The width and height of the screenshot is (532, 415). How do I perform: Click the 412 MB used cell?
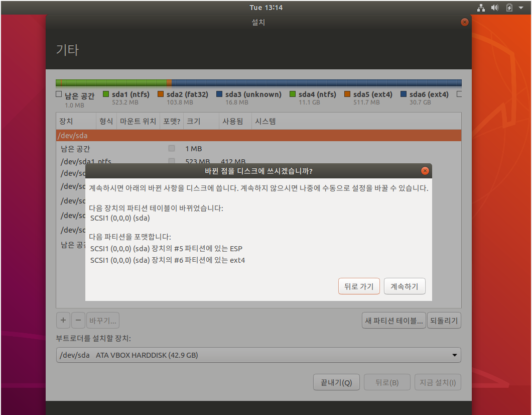click(x=233, y=161)
